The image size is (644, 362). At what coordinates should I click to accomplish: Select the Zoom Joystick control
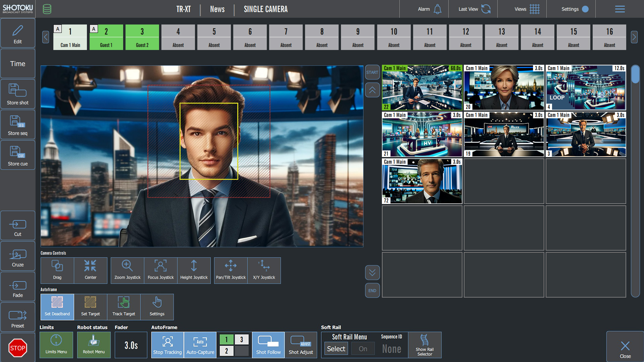click(x=127, y=270)
